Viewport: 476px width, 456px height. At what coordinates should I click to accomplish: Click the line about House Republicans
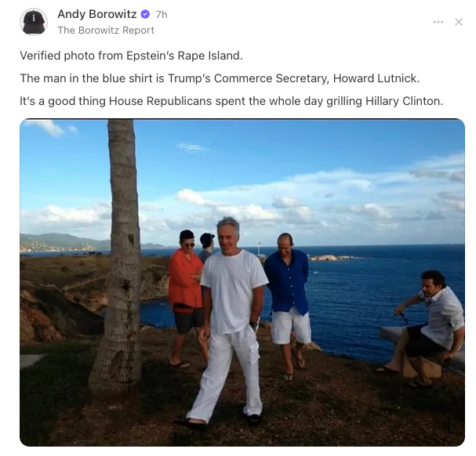coord(231,101)
